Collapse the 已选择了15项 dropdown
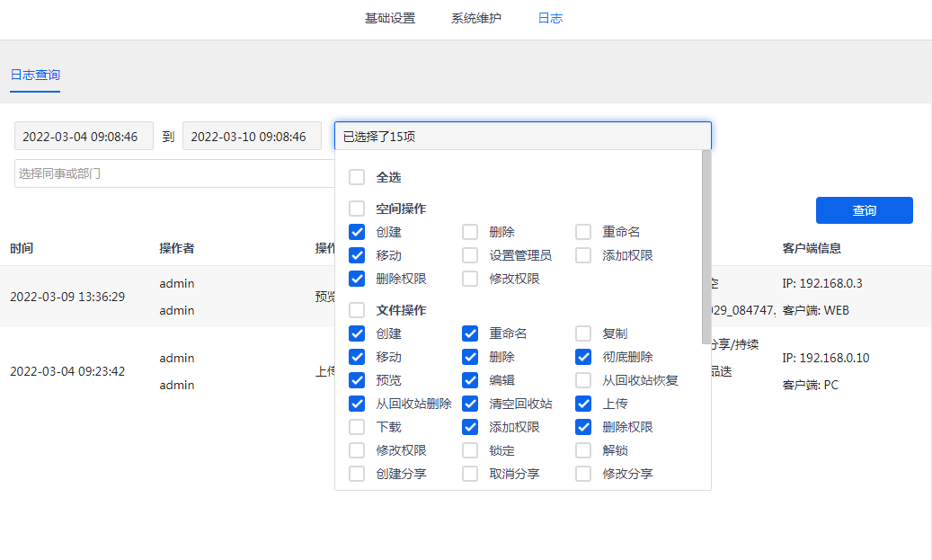This screenshot has height=560, width=932. click(x=522, y=137)
